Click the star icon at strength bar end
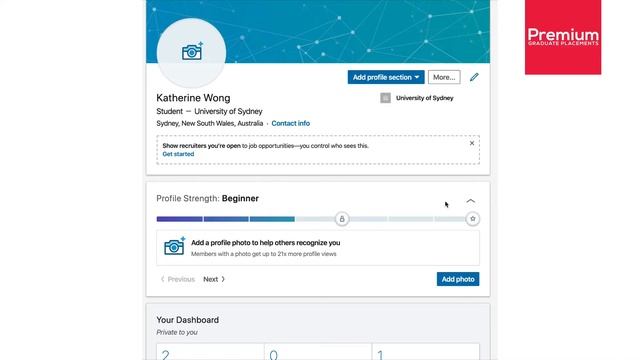The height and width of the screenshot is (360, 640). (473, 219)
